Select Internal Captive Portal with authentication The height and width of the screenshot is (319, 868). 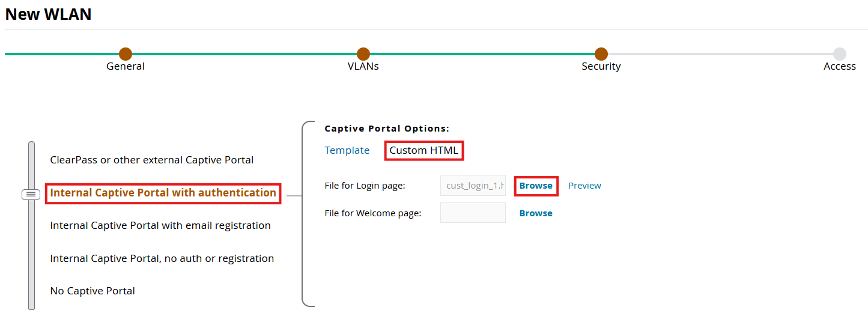click(x=163, y=193)
